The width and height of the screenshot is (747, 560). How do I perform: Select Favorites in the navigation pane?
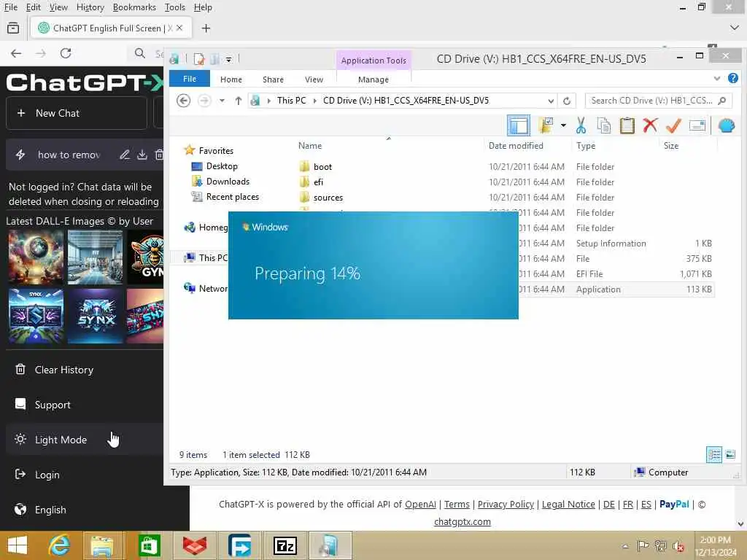[216, 150]
